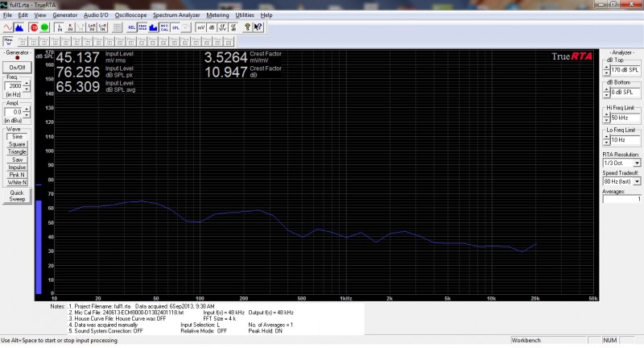Open the Generator menu
The width and height of the screenshot is (644, 348).
pyautogui.click(x=65, y=15)
